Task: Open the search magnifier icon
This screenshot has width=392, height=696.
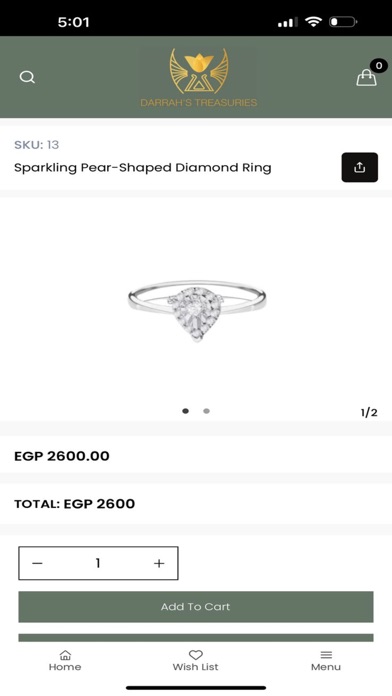Action: (x=27, y=77)
